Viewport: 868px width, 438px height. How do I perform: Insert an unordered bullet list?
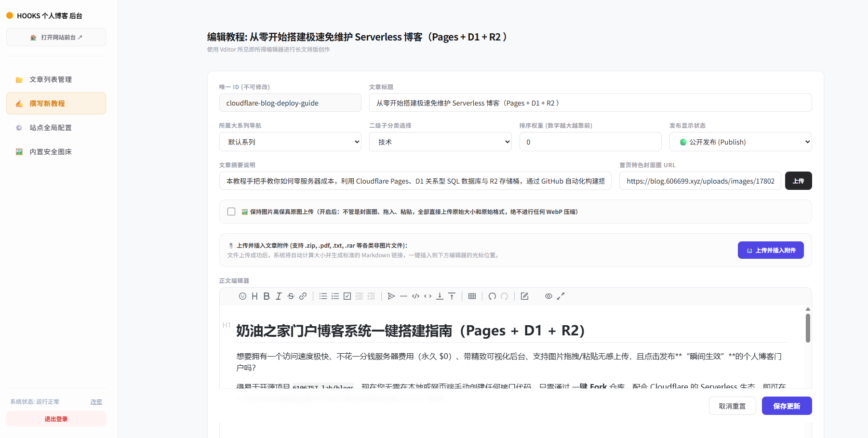(323, 296)
